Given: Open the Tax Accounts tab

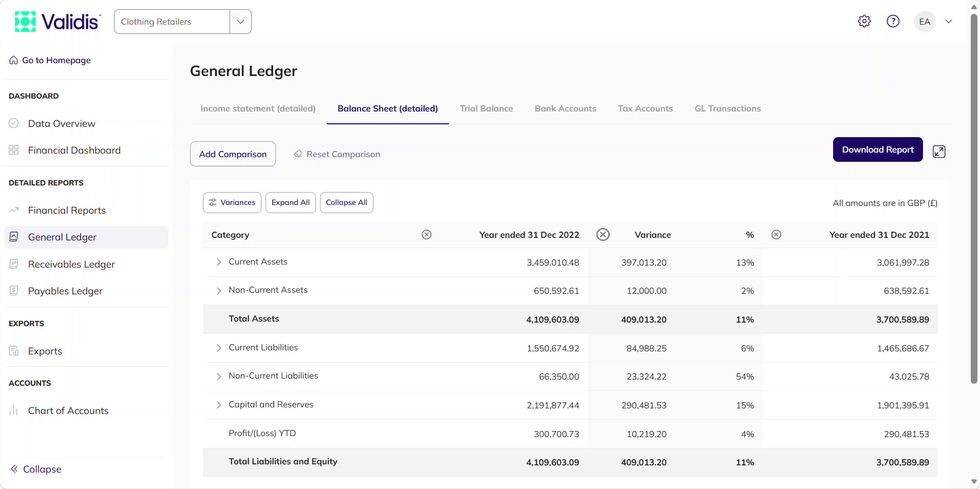Looking at the screenshot, I should tap(645, 108).
